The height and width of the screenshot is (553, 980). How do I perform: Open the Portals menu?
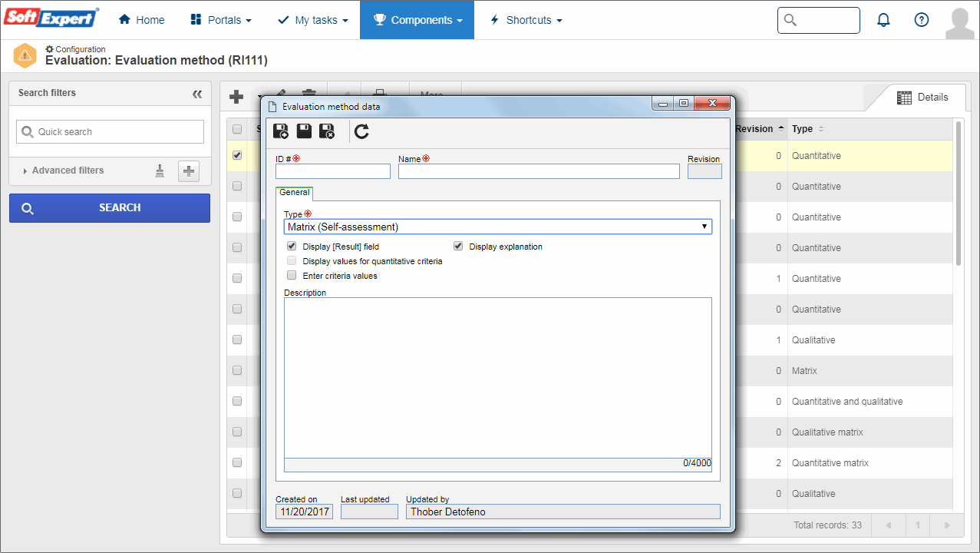220,20
